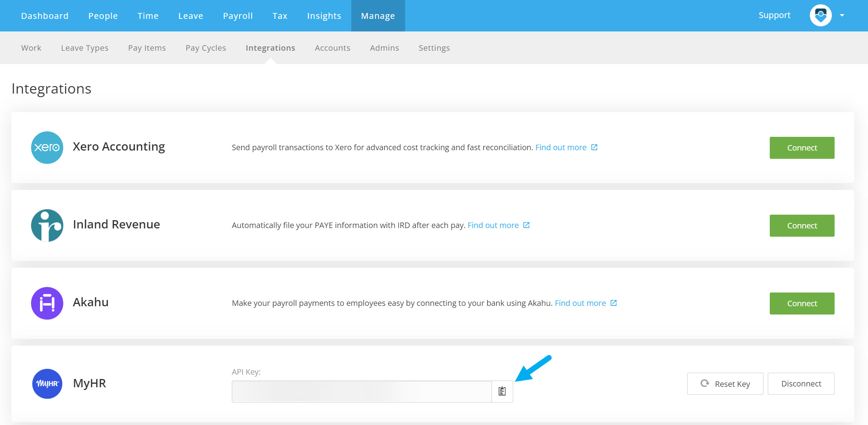Open the Pay Cycles tab

(206, 48)
